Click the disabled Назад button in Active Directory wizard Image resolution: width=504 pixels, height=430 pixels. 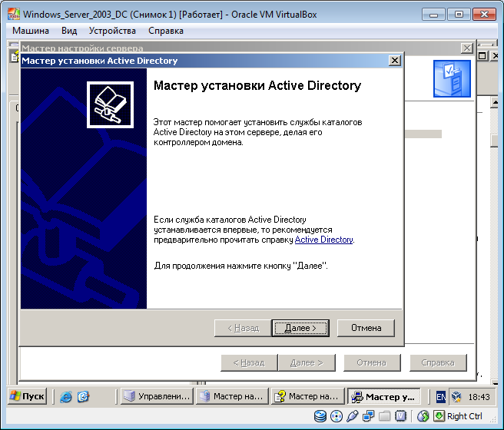pyautogui.click(x=243, y=328)
